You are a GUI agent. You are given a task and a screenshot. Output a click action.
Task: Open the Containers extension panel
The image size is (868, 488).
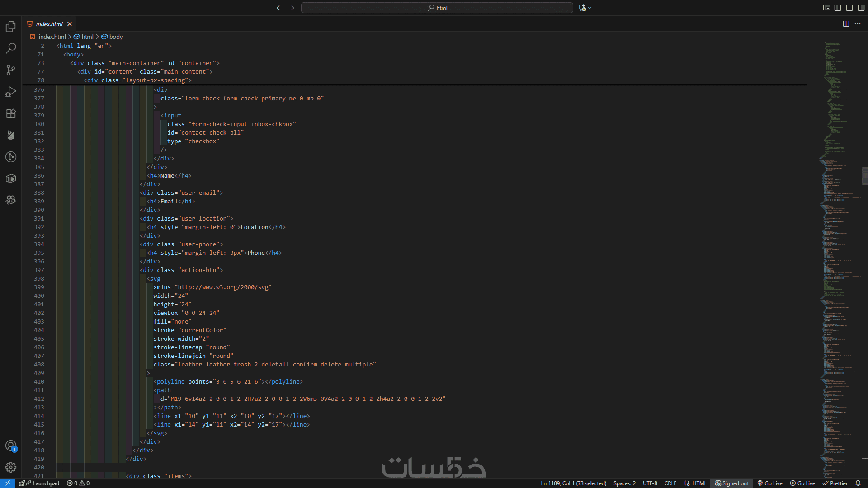(x=11, y=178)
